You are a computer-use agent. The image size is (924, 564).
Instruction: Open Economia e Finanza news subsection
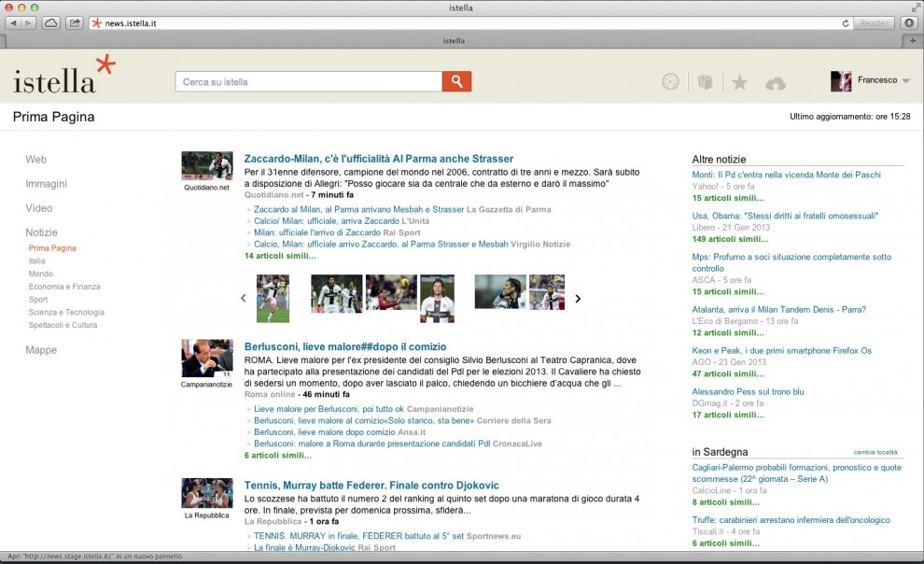click(x=64, y=287)
